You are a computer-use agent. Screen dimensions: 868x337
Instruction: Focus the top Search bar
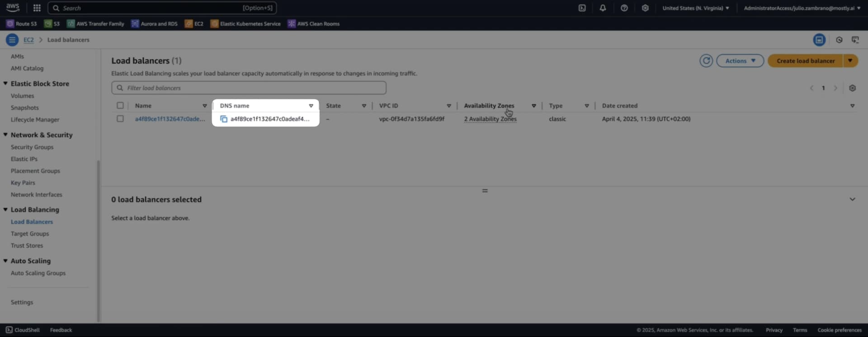click(x=162, y=8)
